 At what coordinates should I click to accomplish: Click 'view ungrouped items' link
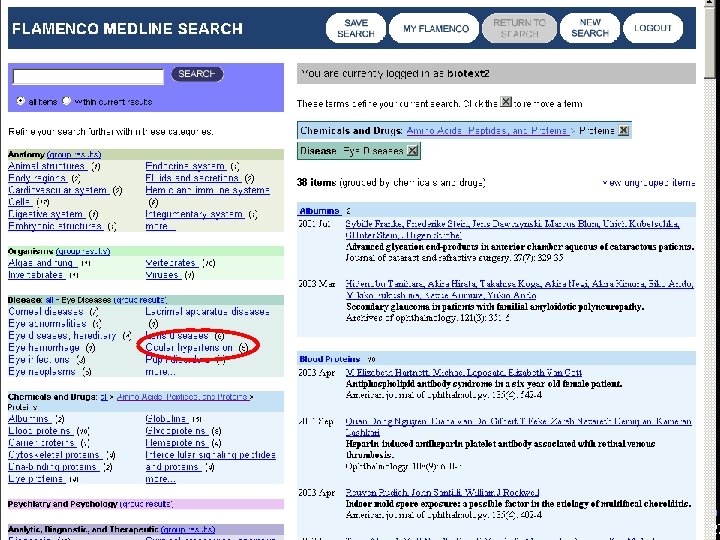click(648, 183)
